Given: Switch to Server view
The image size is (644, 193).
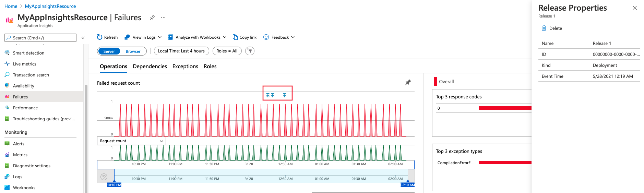Looking at the screenshot, I should 109,51.
